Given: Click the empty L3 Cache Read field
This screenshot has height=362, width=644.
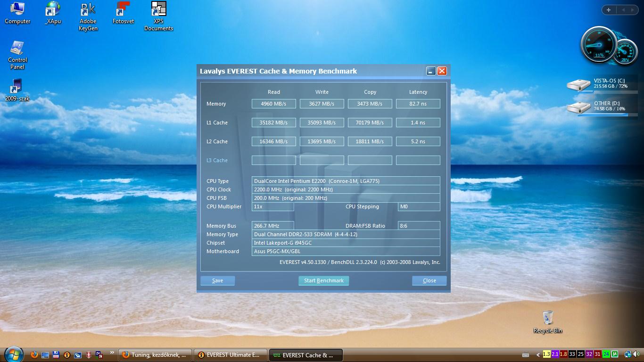Looking at the screenshot, I should click(x=274, y=160).
